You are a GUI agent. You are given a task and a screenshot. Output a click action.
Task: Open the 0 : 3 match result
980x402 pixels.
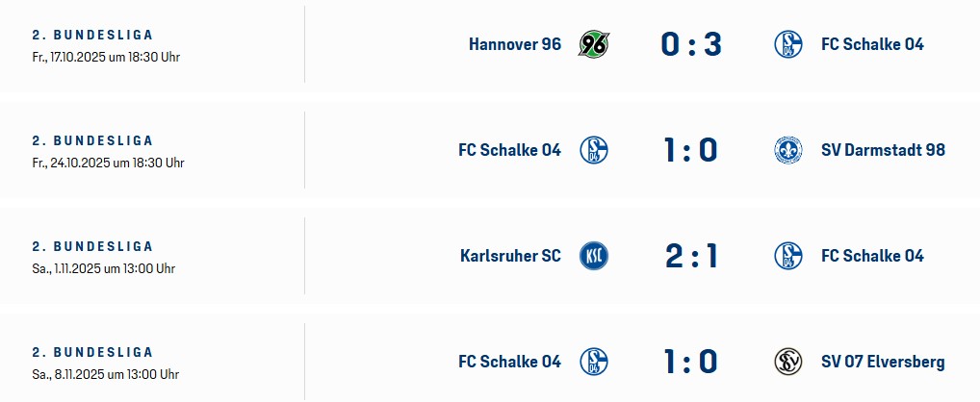(690, 44)
